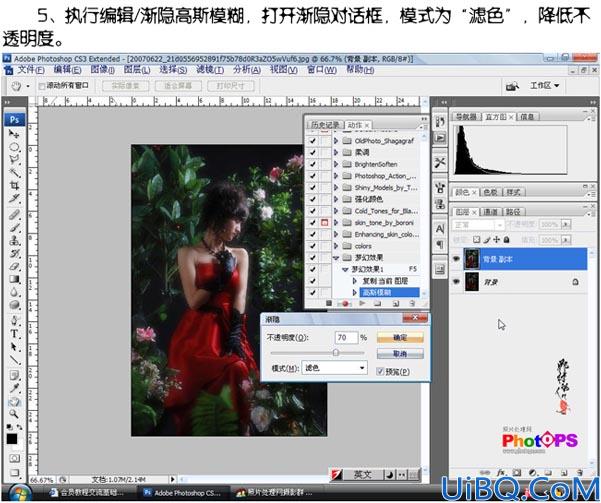Screen dimensions: 601x503
Task: Select the Move tool in the toolbox
Action: tap(14, 134)
